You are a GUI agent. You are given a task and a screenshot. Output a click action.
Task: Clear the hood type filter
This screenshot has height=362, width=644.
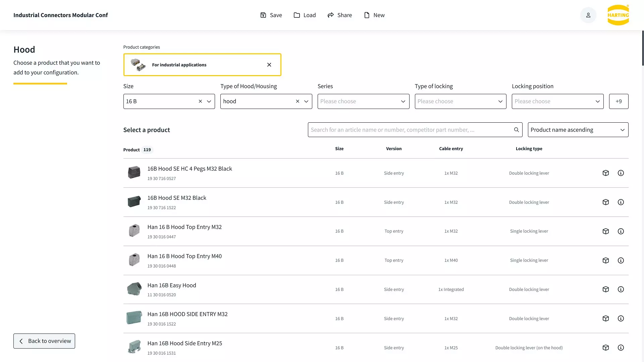(x=298, y=101)
